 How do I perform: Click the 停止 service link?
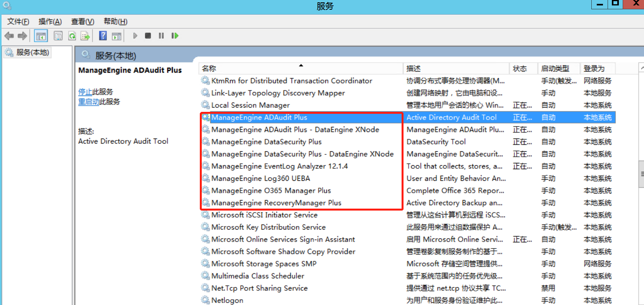click(85, 92)
